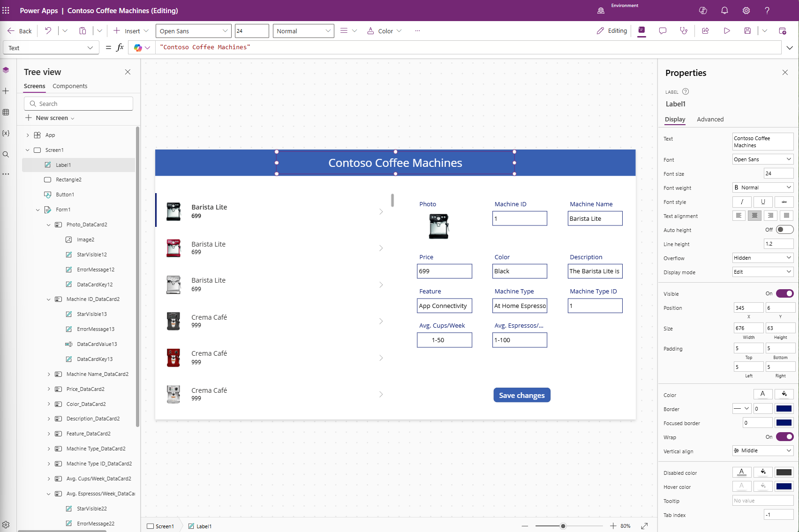Open the Open Sans font dropdown in toolbar
Screen dimensions: 799x532
[x=193, y=31]
